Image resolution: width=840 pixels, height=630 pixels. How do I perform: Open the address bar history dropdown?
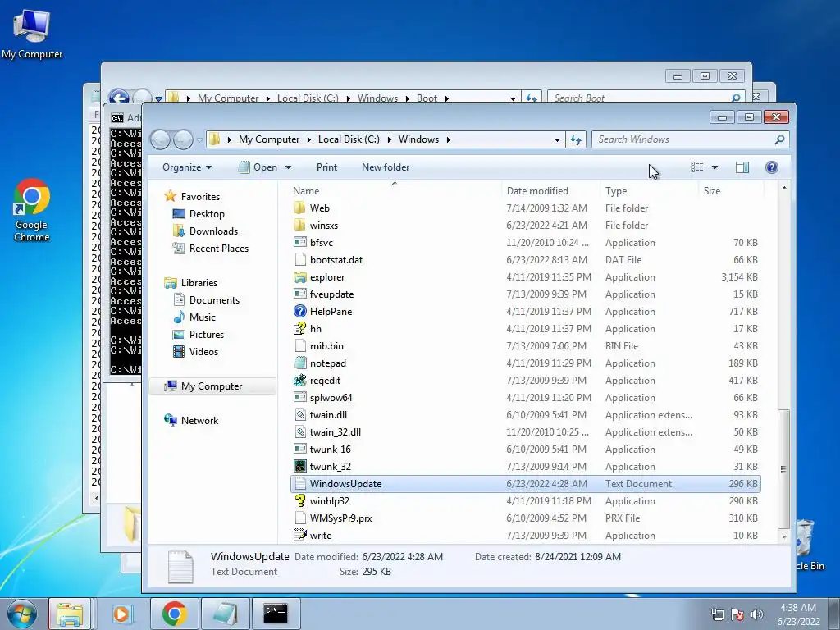(557, 139)
